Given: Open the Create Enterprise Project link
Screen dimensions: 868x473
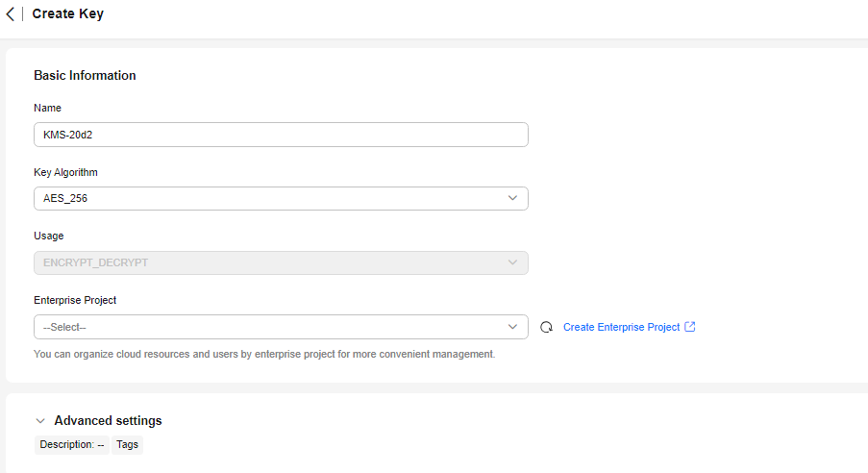Looking at the screenshot, I should (x=621, y=327).
